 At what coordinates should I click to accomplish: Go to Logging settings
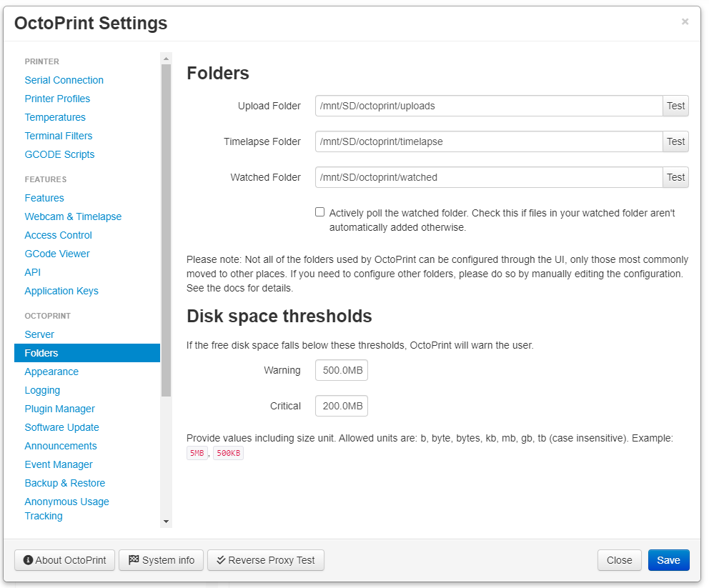[x=42, y=390]
